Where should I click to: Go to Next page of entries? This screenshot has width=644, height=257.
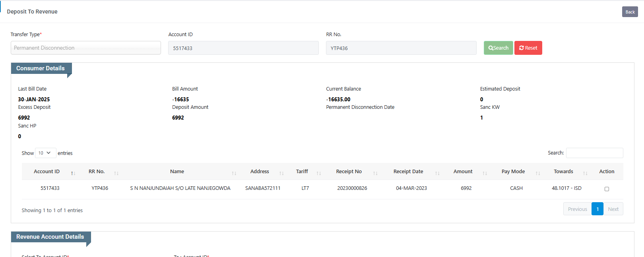(x=613, y=209)
